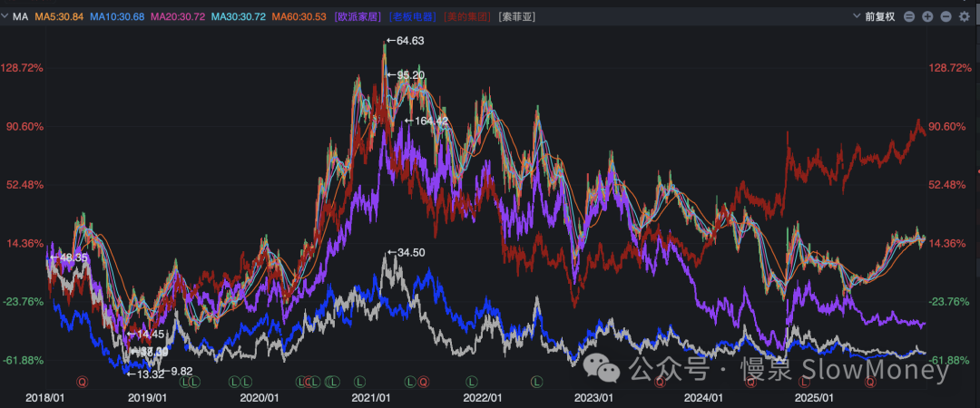
Task: Click the 2018/01 date label
Action: pyautogui.click(x=45, y=397)
